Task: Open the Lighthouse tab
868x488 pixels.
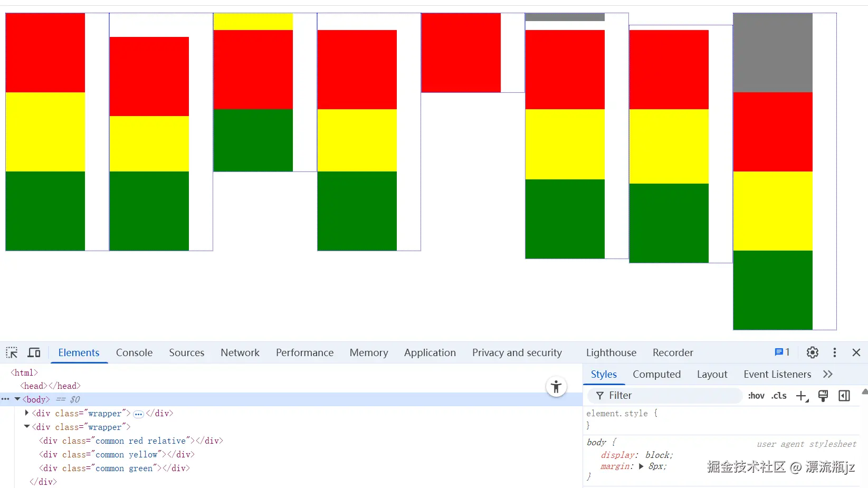Action: click(x=611, y=352)
